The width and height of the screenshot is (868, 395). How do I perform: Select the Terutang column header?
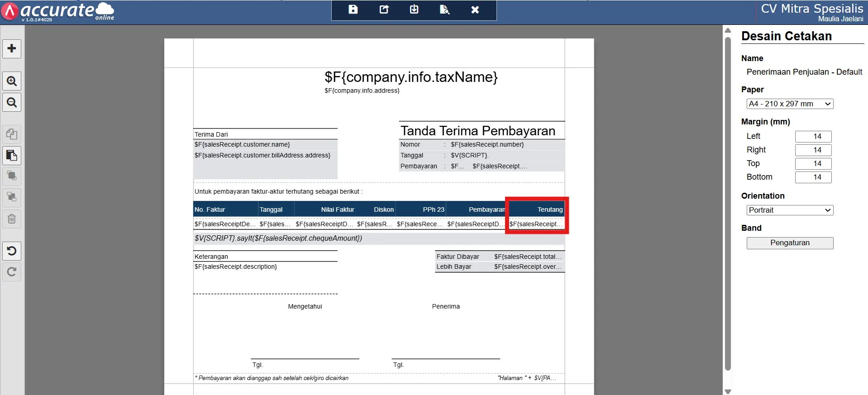(x=537, y=209)
